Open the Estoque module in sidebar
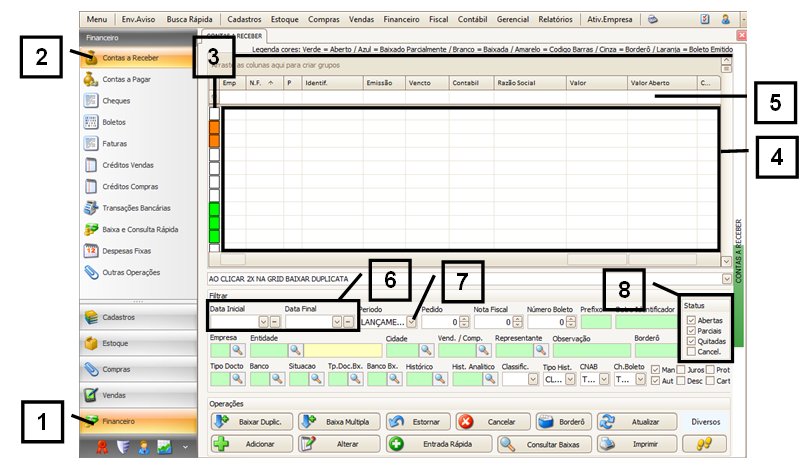Viewport: 804px width, 475px height. [x=118, y=344]
